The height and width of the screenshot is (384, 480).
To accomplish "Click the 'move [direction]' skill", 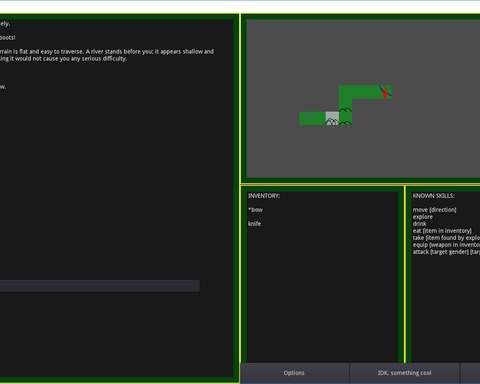I will pyautogui.click(x=434, y=210).
